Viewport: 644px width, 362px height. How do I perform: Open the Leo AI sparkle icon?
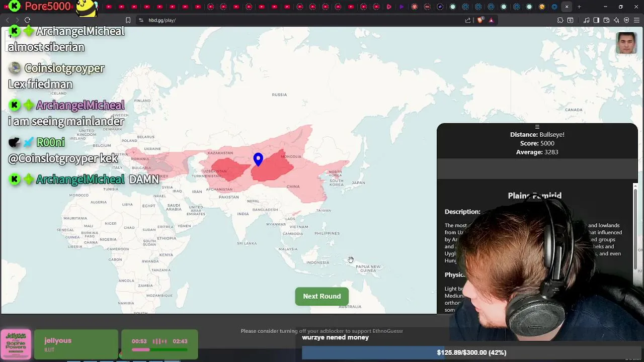click(x=616, y=20)
